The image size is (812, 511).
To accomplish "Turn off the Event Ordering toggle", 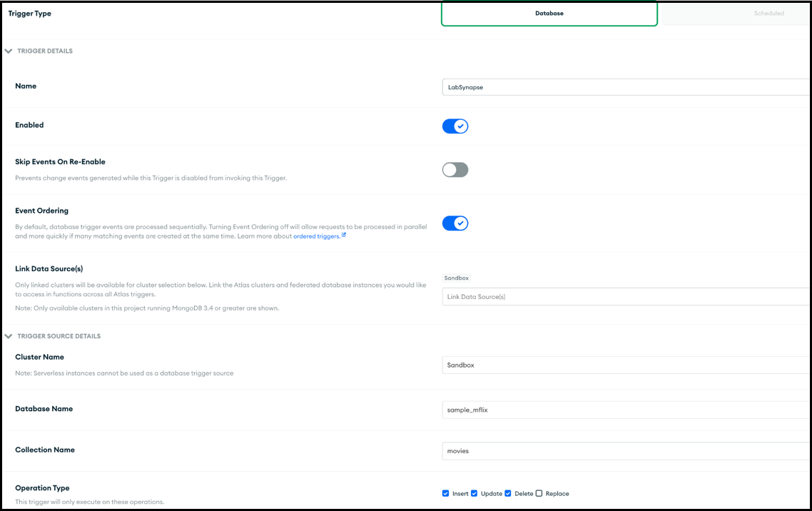I will click(x=455, y=223).
